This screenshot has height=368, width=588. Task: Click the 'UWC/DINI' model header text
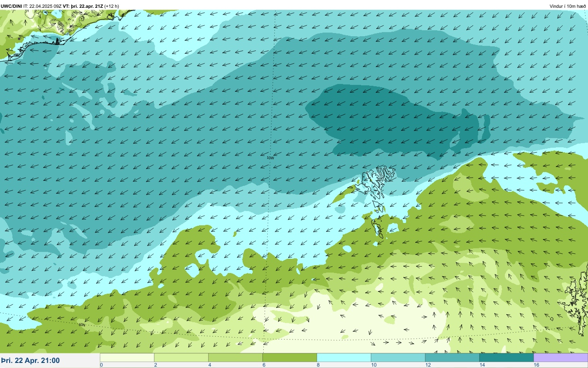tap(11, 6)
